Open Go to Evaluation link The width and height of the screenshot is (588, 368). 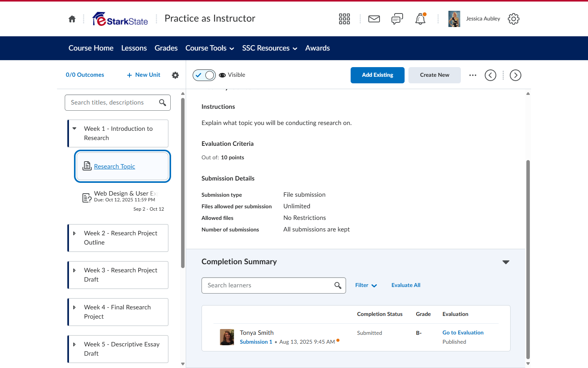(463, 333)
